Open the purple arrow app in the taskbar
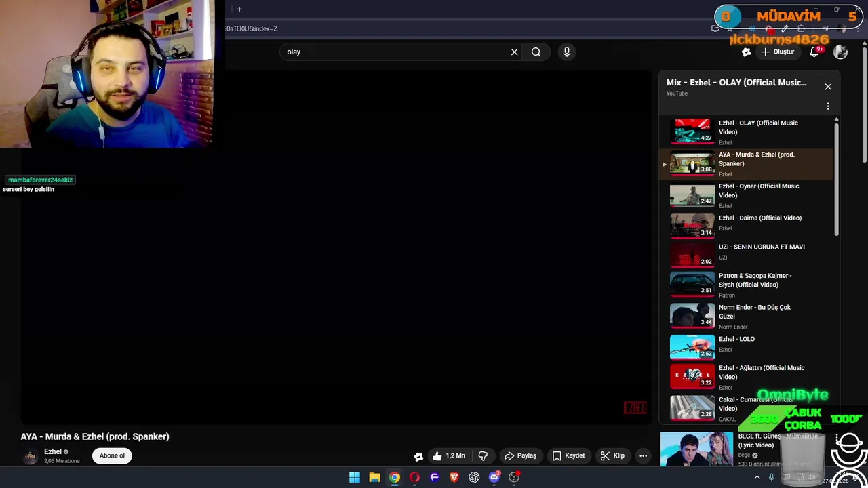This screenshot has height=488, width=868. (x=435, y=477)
